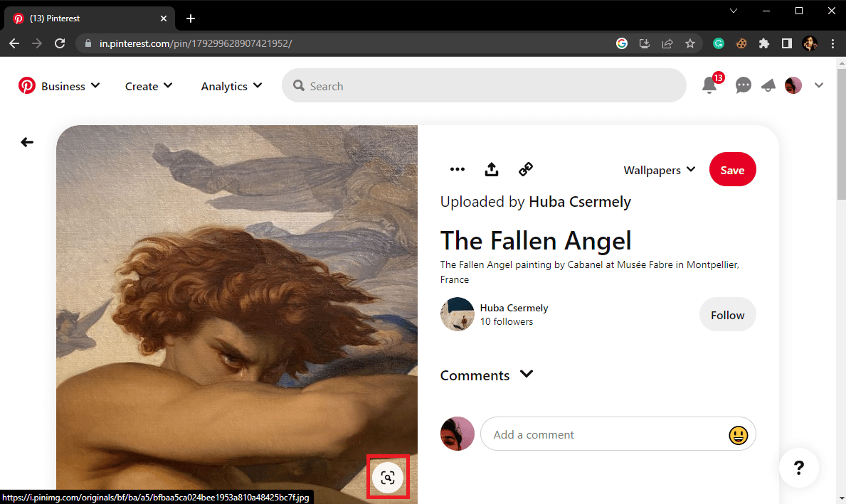Save the pin with red Save button

732,170
